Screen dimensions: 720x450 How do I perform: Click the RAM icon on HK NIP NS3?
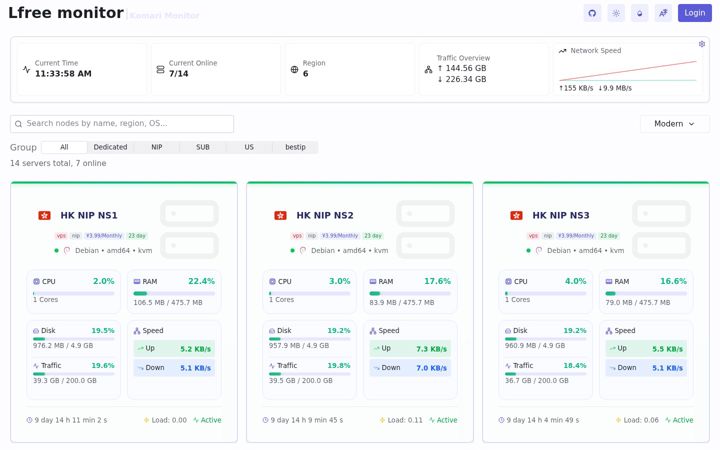[x=609, y=281]
